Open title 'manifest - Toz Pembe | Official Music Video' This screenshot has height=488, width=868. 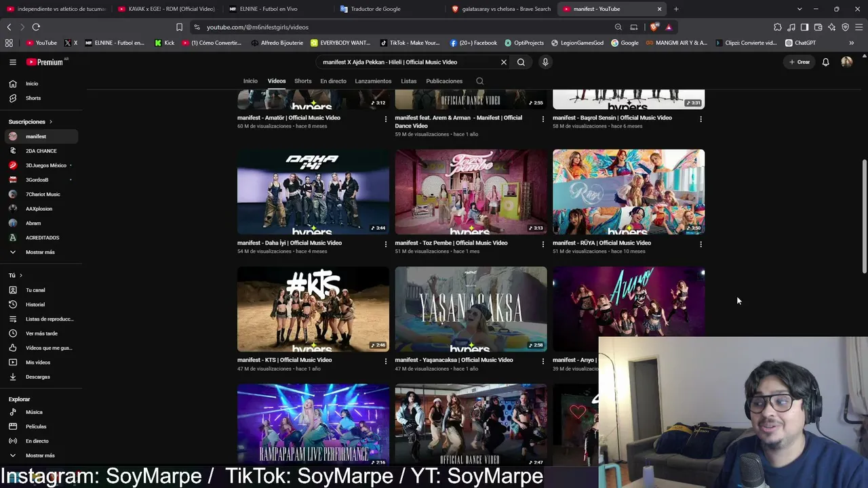tap(451, 243)
